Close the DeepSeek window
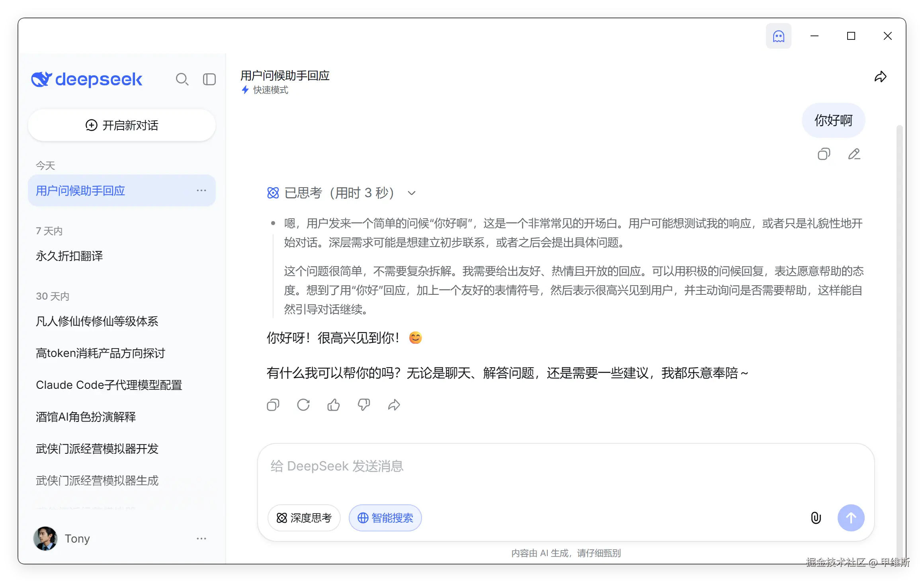The image size is (924, 582). point(887,36)
